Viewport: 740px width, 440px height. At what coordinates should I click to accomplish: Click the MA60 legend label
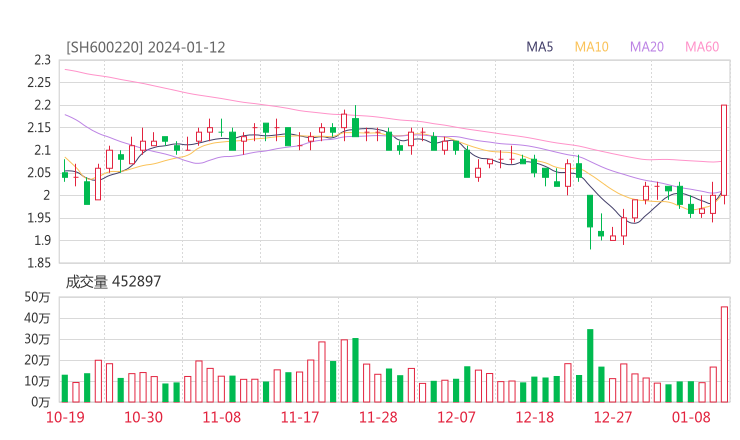pos(702,47)
